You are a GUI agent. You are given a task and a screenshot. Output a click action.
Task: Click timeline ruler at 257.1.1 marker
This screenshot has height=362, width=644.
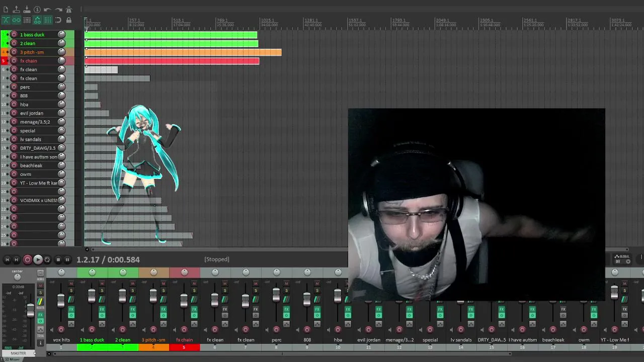point(135,20)
